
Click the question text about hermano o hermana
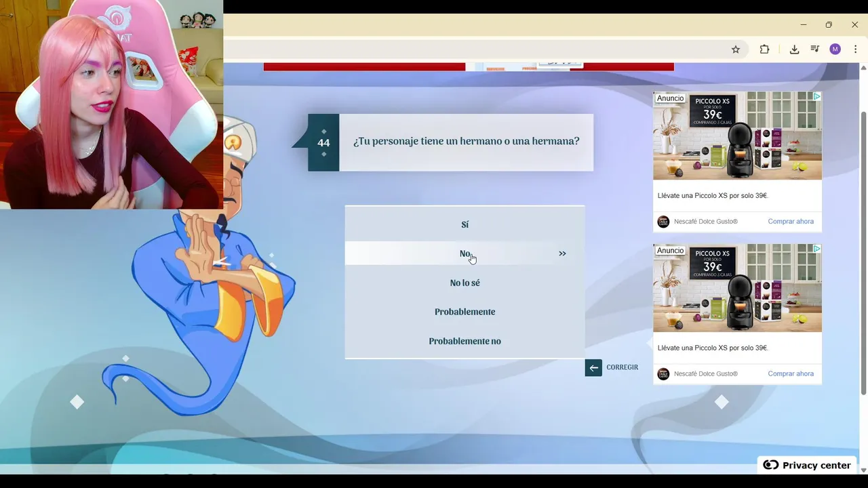click(x=467, y=141)
